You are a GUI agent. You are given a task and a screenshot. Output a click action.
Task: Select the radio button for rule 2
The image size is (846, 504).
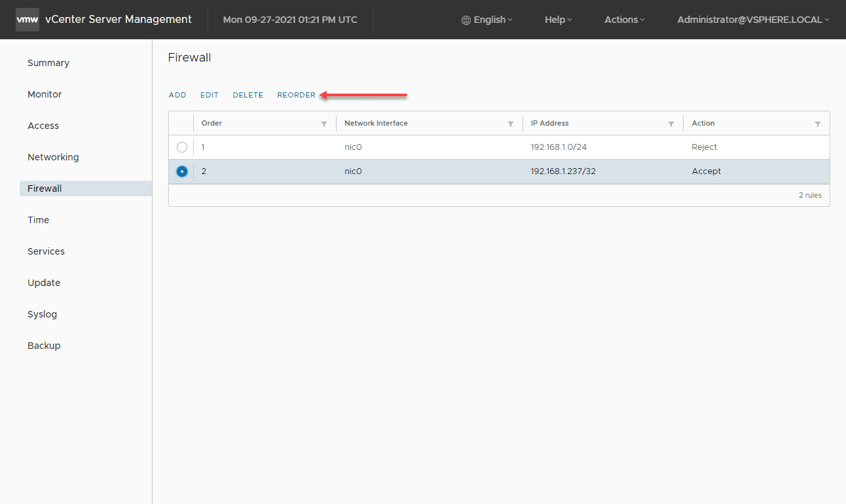pos(182,171)
